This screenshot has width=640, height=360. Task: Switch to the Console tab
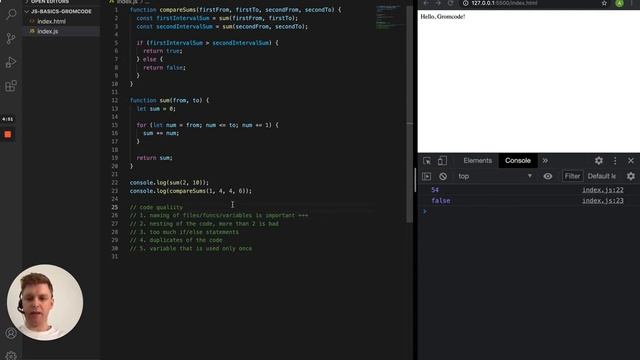coord(518,161)
